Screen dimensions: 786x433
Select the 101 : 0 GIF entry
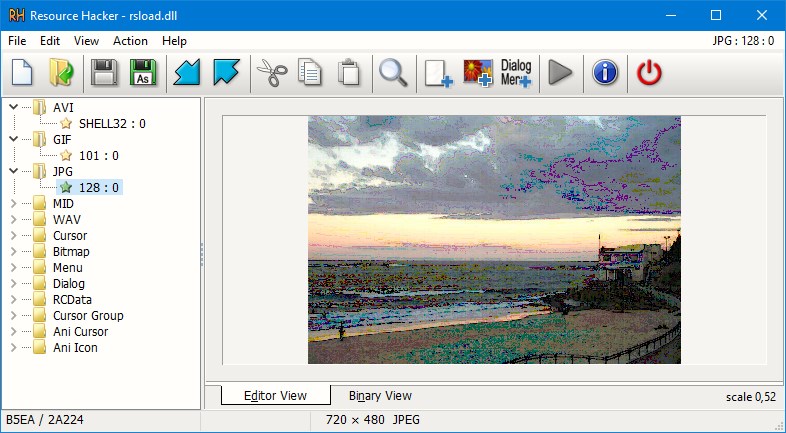(x=99, y=155)
